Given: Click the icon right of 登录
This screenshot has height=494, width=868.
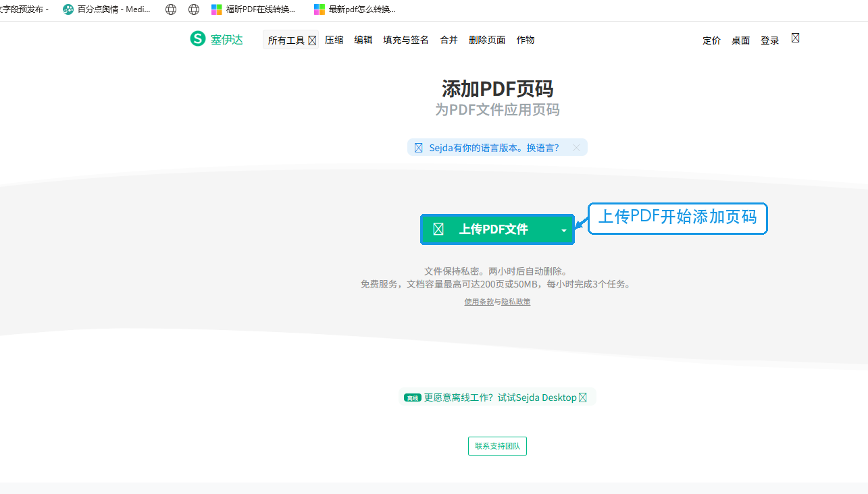Looking at the screenshot, I should [796, 38].
